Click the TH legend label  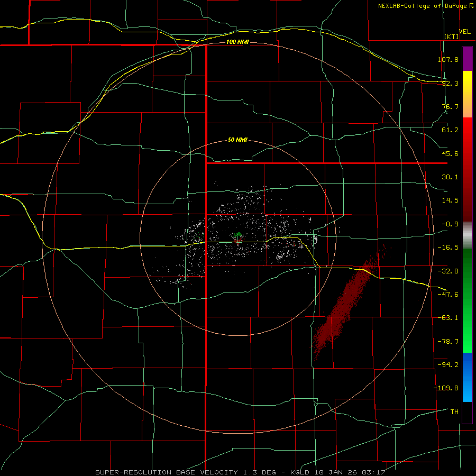(x=454, y=411)
